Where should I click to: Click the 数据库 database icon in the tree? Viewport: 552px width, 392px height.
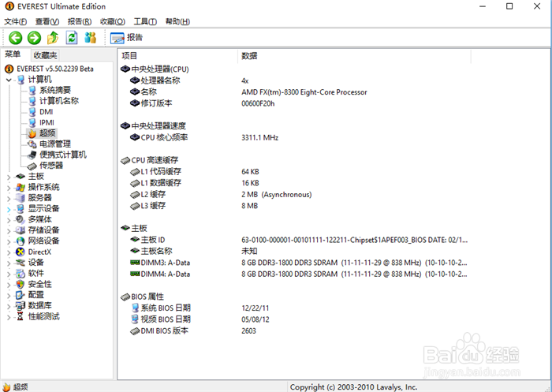coord(21,306)
